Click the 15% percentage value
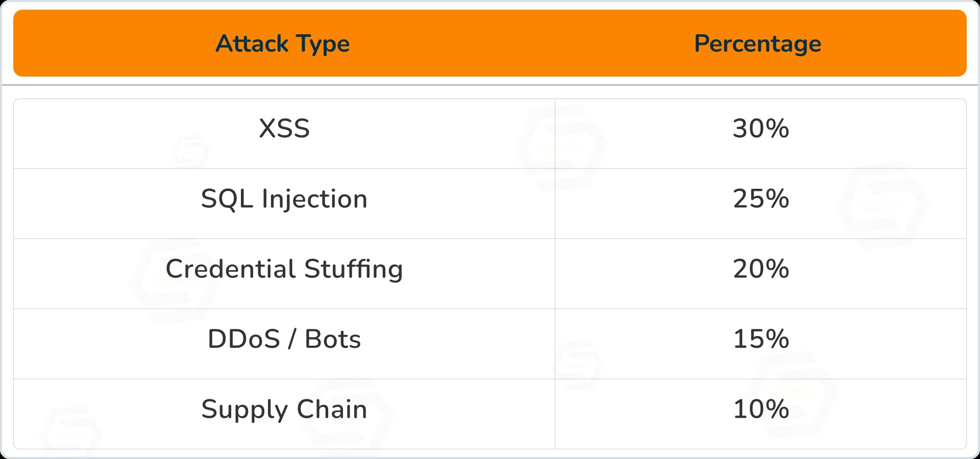 coord(761,340)
